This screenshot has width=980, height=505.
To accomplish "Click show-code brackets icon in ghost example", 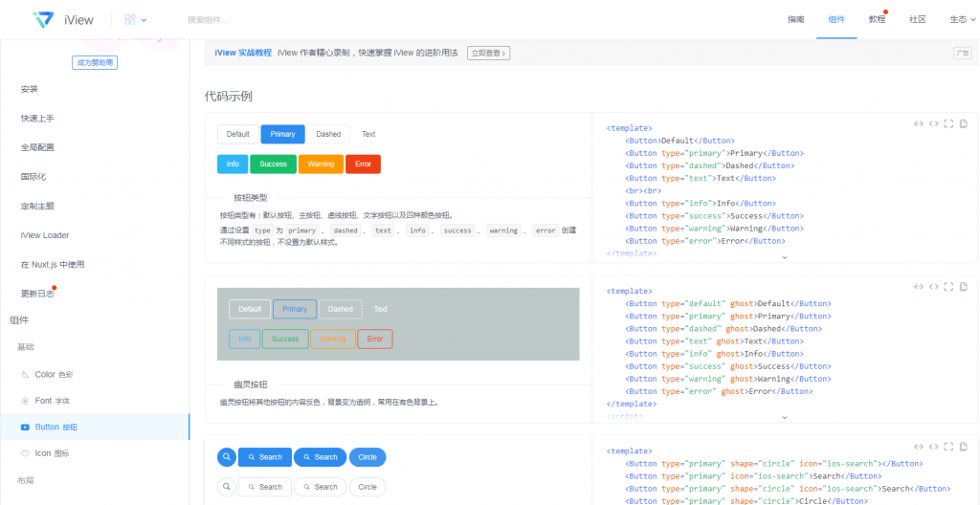I will 933,286.
